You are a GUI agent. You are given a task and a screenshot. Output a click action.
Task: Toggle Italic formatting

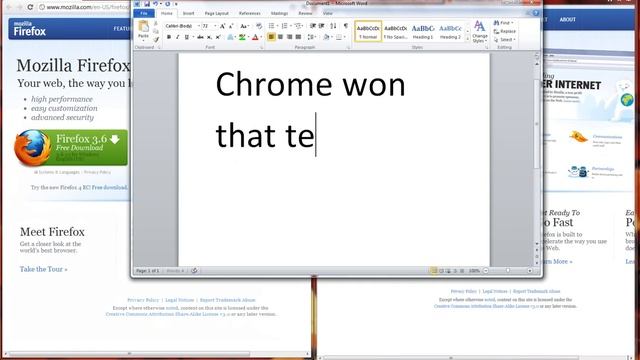(178, 37)
